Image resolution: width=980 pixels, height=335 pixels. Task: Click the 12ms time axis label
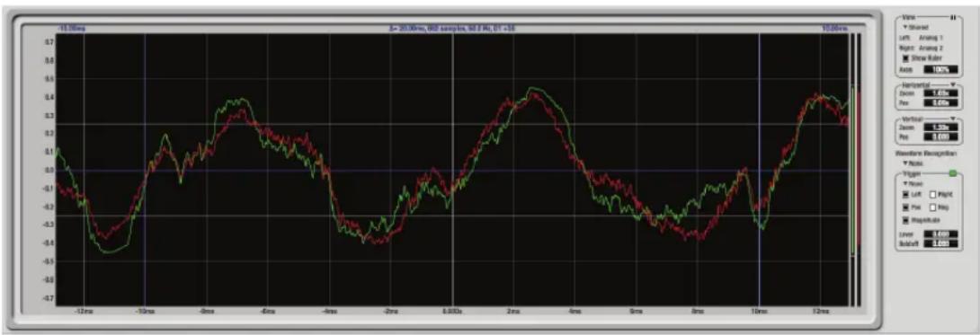click(821, 311)
